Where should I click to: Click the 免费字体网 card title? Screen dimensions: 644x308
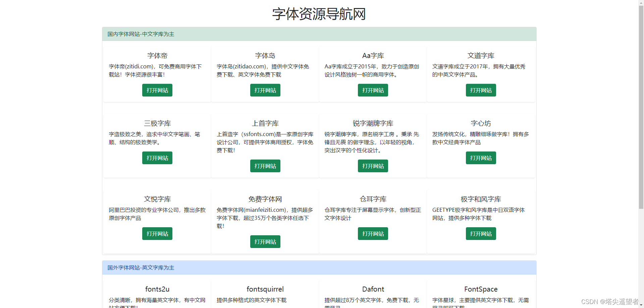point(265,199)
